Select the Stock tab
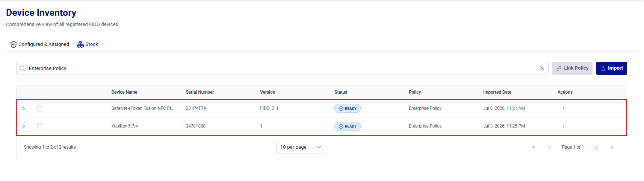 (x=88, y=44)
